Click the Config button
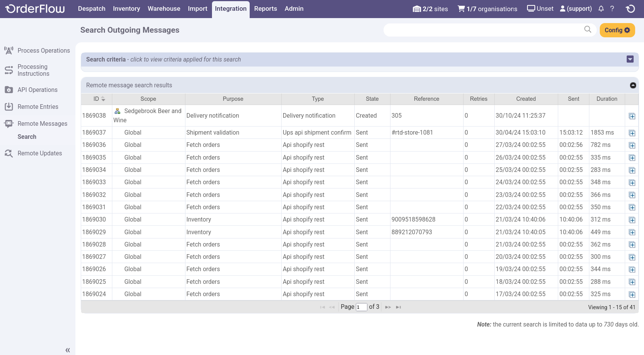644x355 pixels. pos(617,30)
